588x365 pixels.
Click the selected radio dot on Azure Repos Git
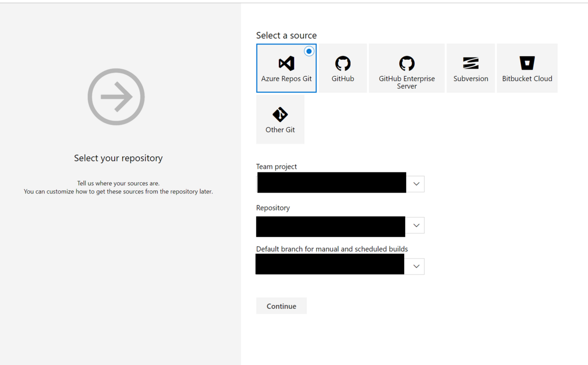(x=309, y=51)
